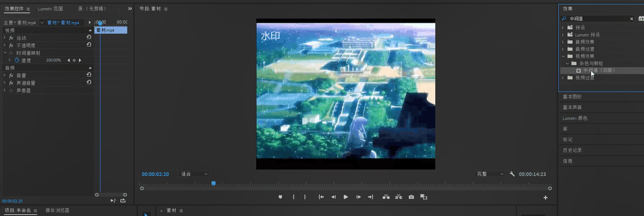This screenshot has width=644, height=216.
Task: Open the 完整 playback resolution dropdown
Action: click(x=490, y=174)
